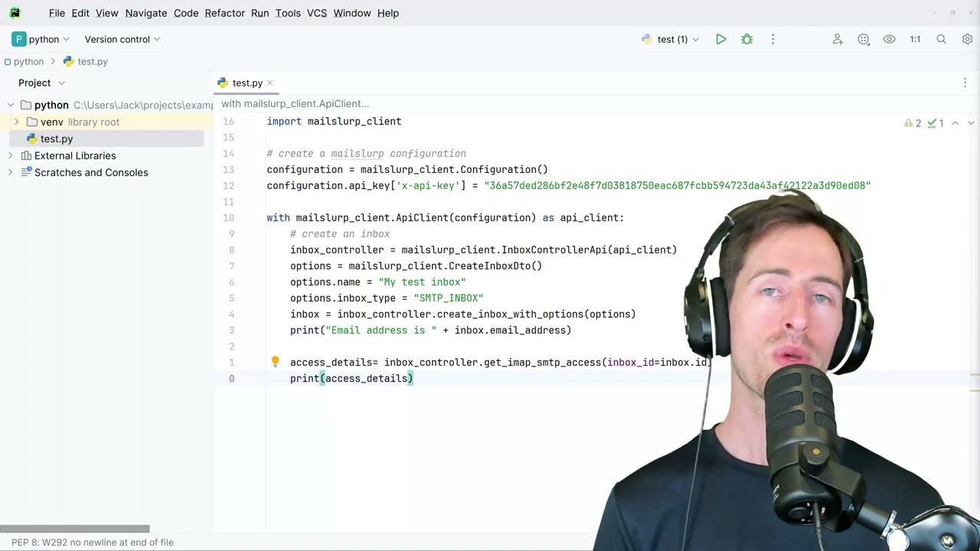
Task: Open the Refactor menu
Action: pyautogui.click(x=225, y=13)
